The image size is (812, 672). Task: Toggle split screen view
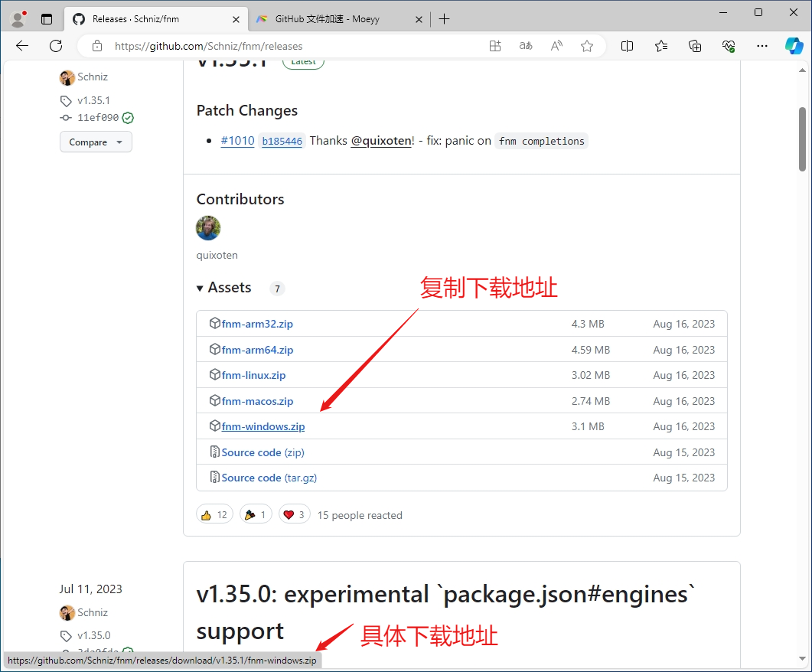point(627,46)
